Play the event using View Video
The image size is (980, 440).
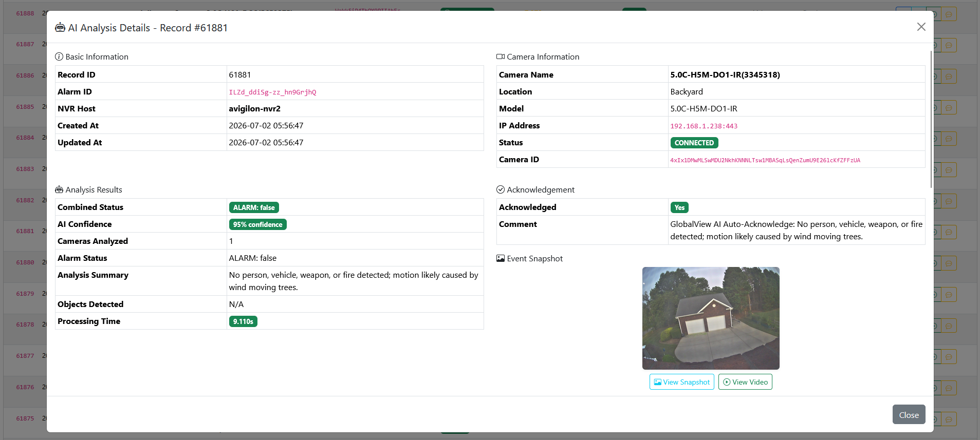[x=745, y=382]
